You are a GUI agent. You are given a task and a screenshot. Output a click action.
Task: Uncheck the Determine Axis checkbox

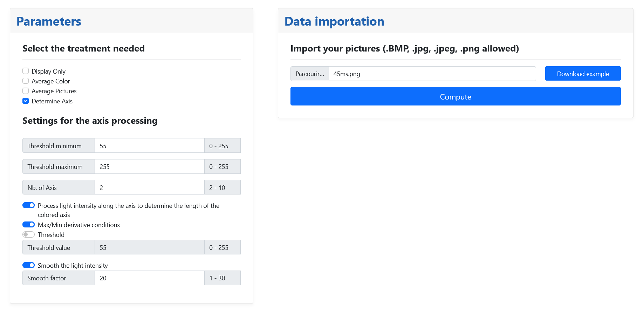point(26,101)
